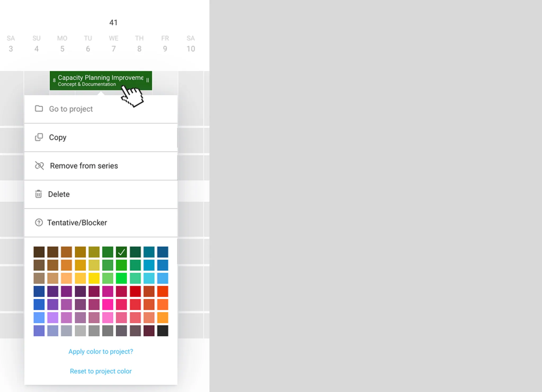
Task: Choose the bright yellow color swatch
Action: tap(94, 278)
